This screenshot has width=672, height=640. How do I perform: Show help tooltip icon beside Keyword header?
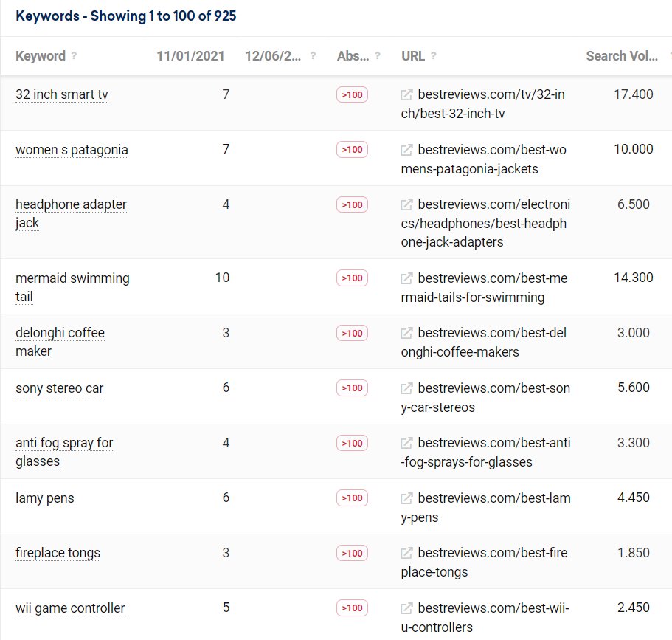click(74, 55)
